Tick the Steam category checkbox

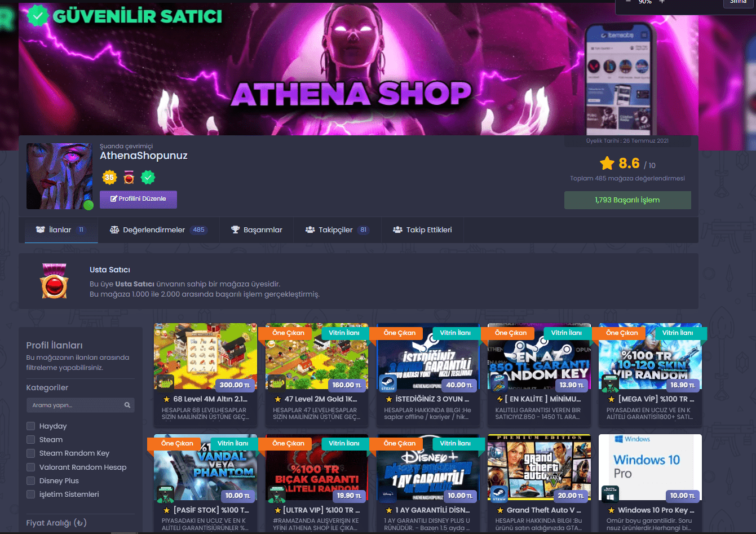30,439
